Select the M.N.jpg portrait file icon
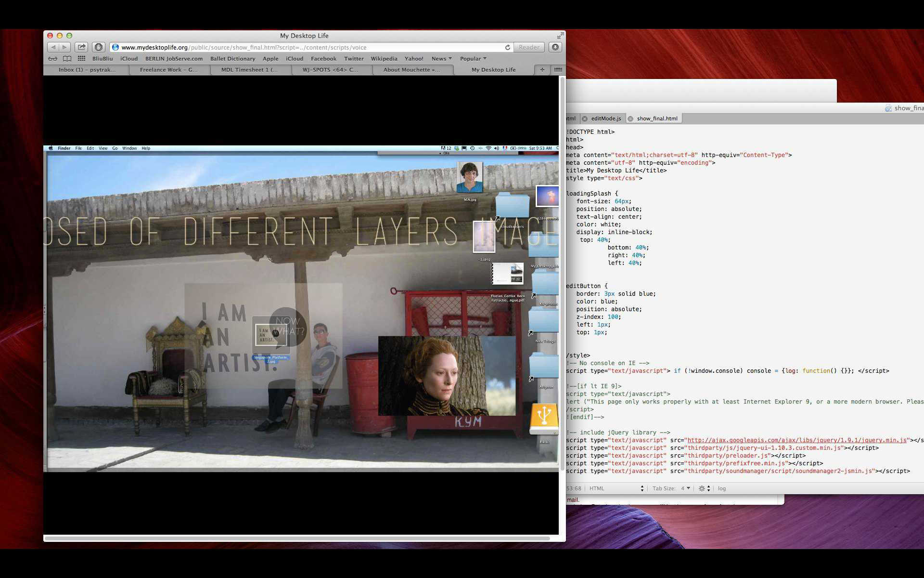Viewport: 924px width, 578px height. point(470,177)
